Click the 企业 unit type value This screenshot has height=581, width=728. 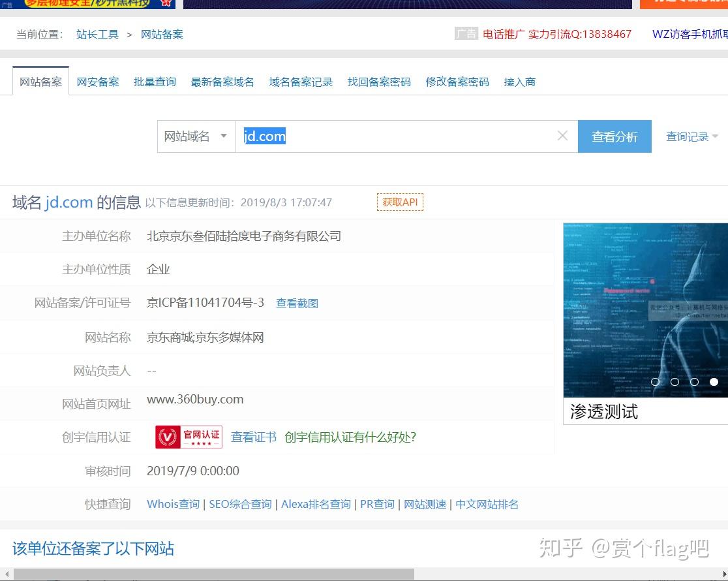[159, 270]
